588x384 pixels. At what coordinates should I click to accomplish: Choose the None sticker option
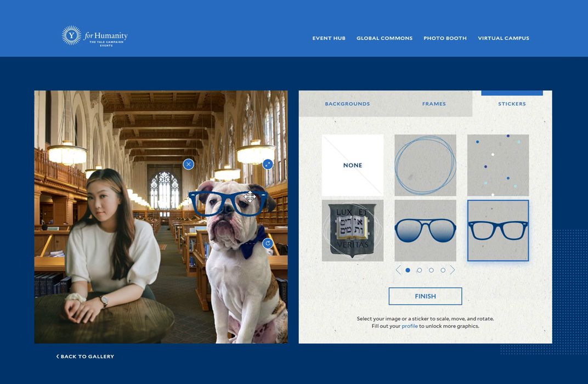point(353,165)
